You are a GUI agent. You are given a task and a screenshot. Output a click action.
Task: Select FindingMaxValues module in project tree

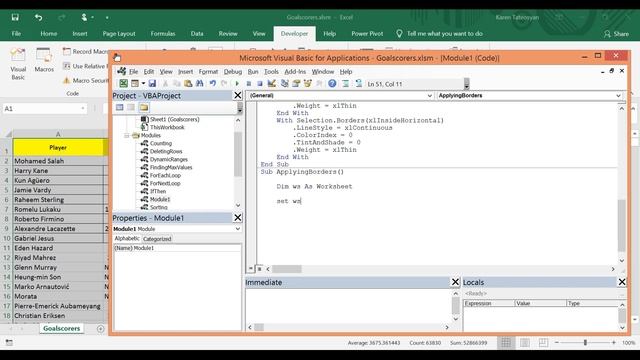(x=171, y=167)
